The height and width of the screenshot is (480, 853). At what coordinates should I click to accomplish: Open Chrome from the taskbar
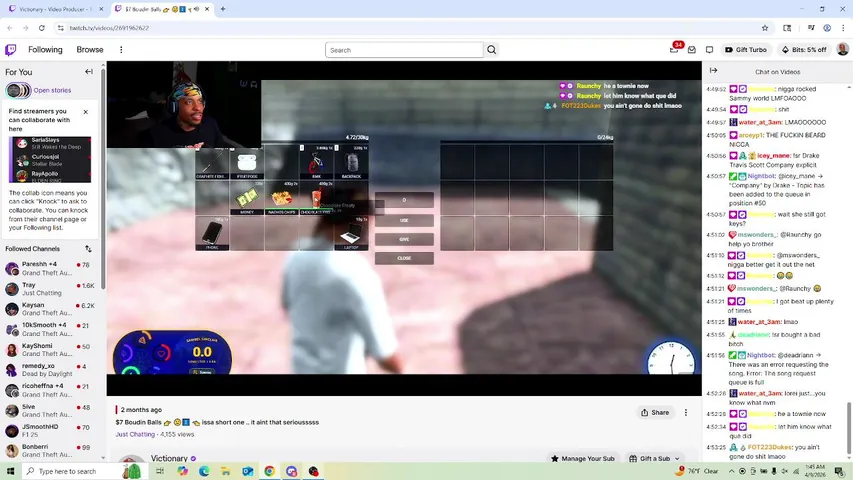tap(269, 471)
